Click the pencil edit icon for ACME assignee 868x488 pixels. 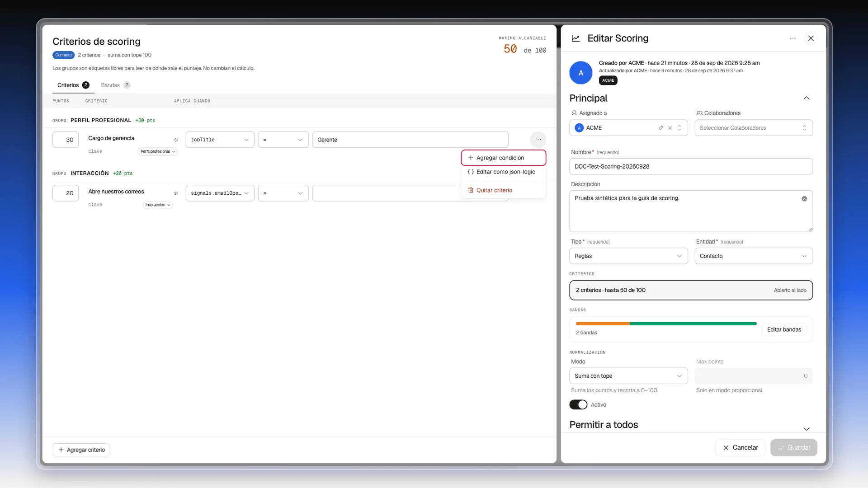point(661,128)
